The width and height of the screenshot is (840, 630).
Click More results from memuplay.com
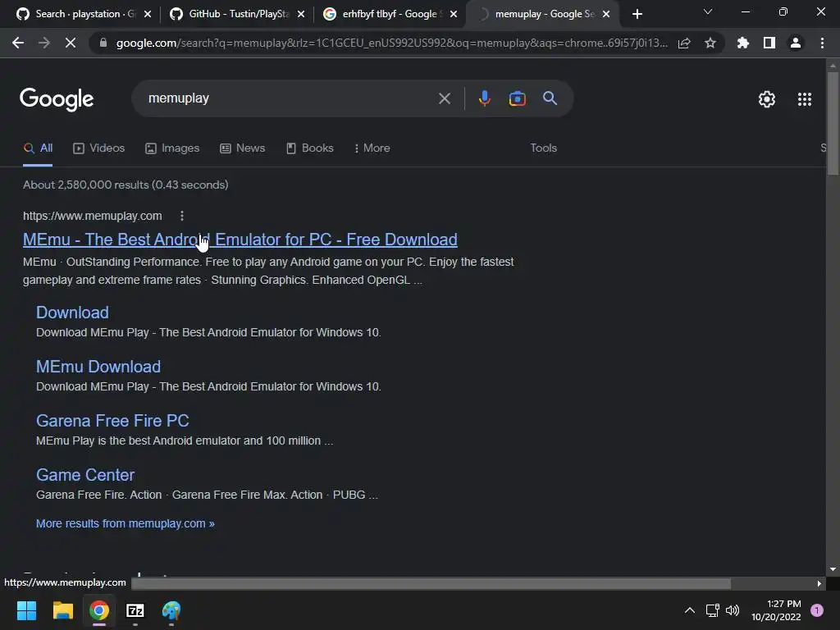coord(126,523)
